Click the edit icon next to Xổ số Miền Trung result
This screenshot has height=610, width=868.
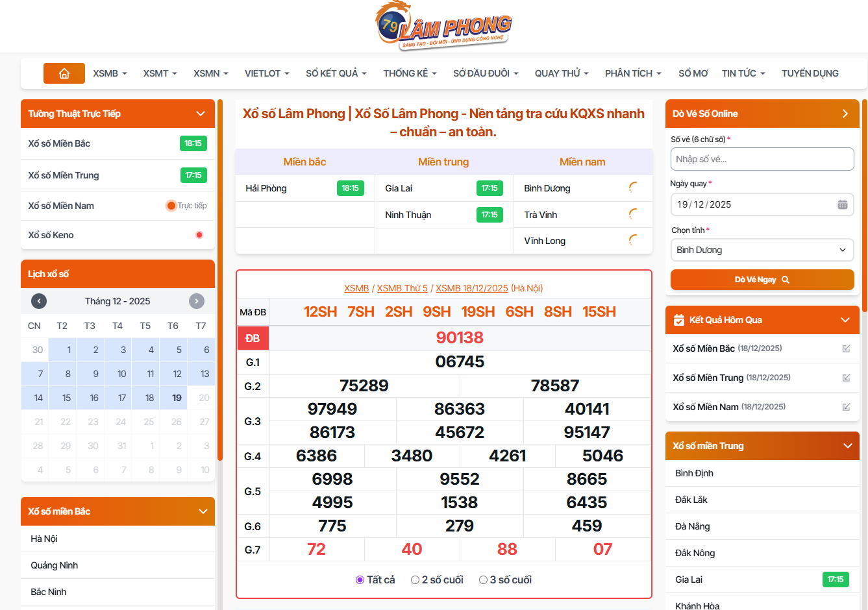pyautogui.click(x=846, y=378)
